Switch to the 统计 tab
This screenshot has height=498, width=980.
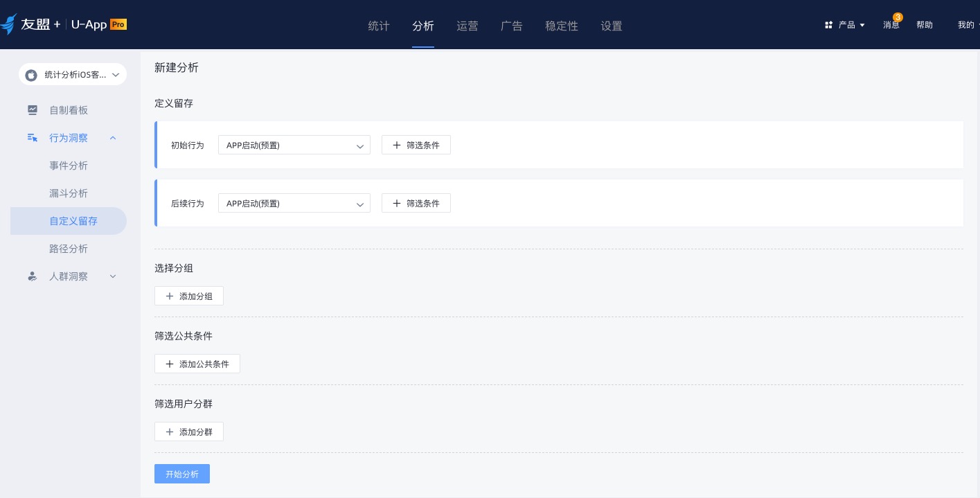(x=379, y=26)
